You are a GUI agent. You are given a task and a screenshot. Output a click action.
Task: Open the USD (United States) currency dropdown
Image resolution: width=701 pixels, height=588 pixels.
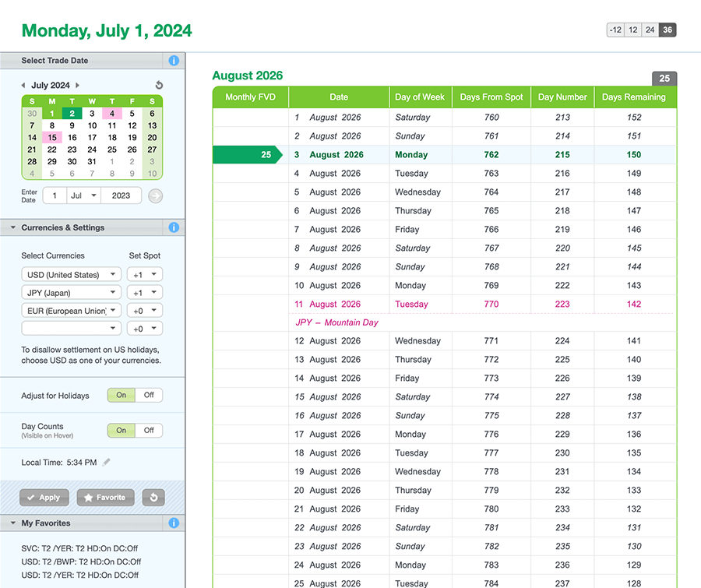71,275
